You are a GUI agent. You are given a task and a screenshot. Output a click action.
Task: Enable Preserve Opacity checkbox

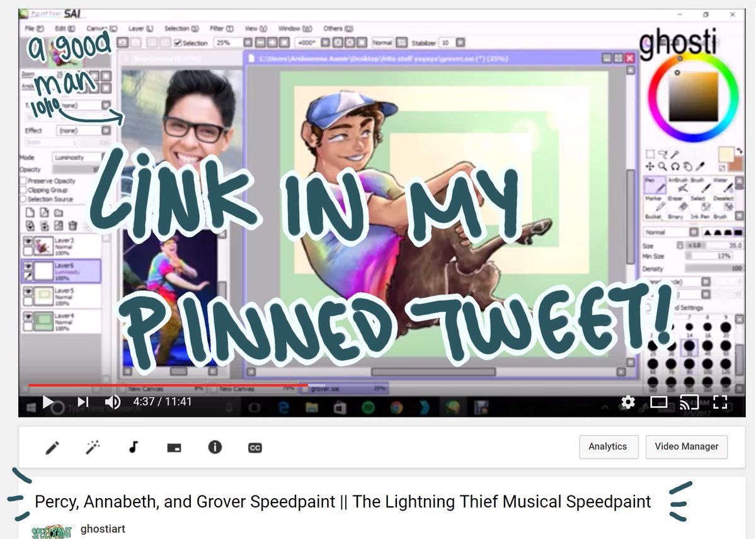coord(23,181)
